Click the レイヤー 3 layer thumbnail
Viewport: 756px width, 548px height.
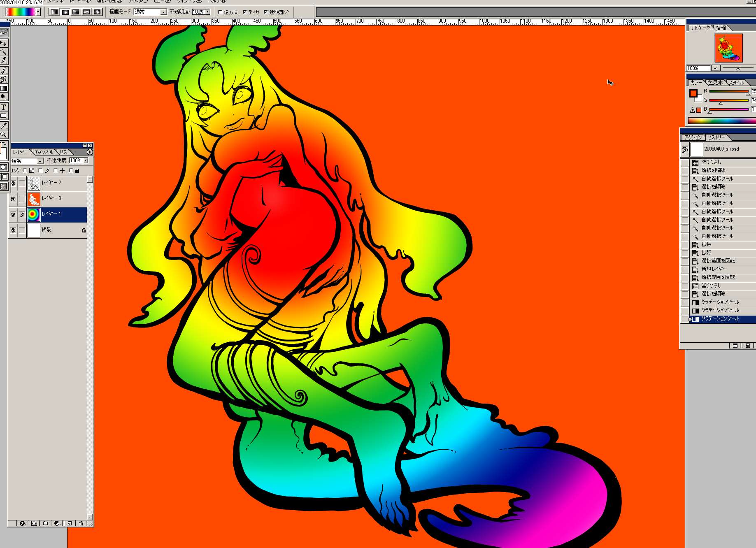pyautogui.click(x=34, y=199)
